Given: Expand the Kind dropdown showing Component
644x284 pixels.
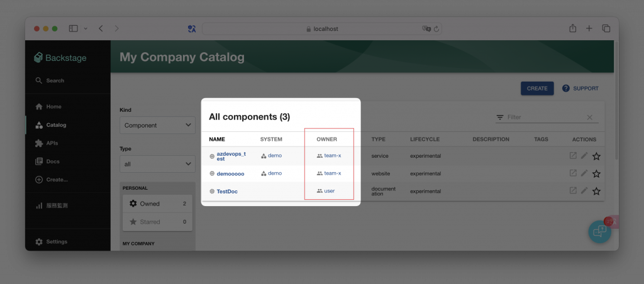Looking at the screenshot, I should click(x=157, y=125).
